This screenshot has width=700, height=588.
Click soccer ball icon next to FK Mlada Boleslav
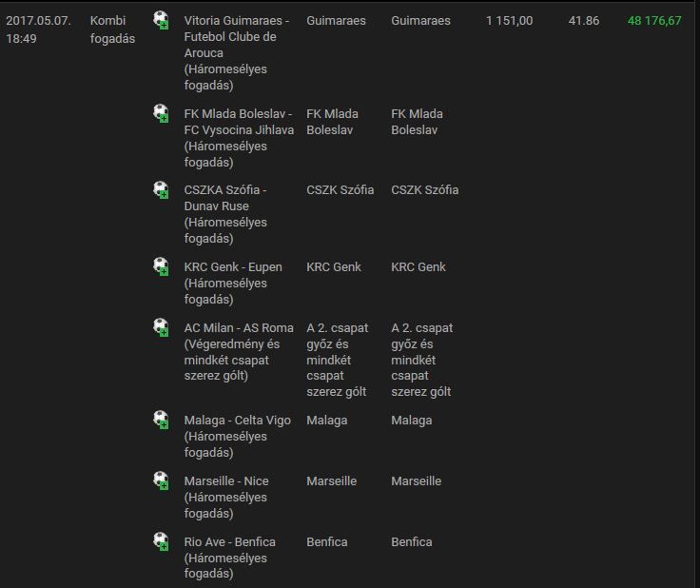tap(161, 113)
